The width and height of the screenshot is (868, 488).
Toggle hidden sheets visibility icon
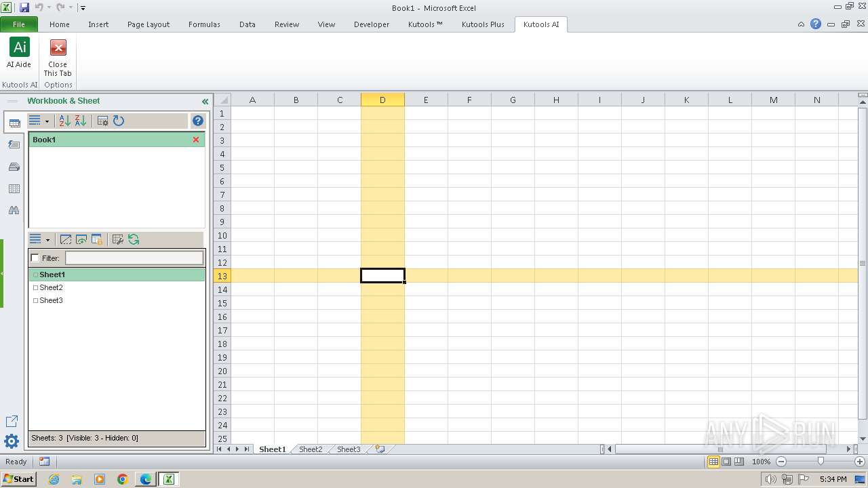point(66,239)
